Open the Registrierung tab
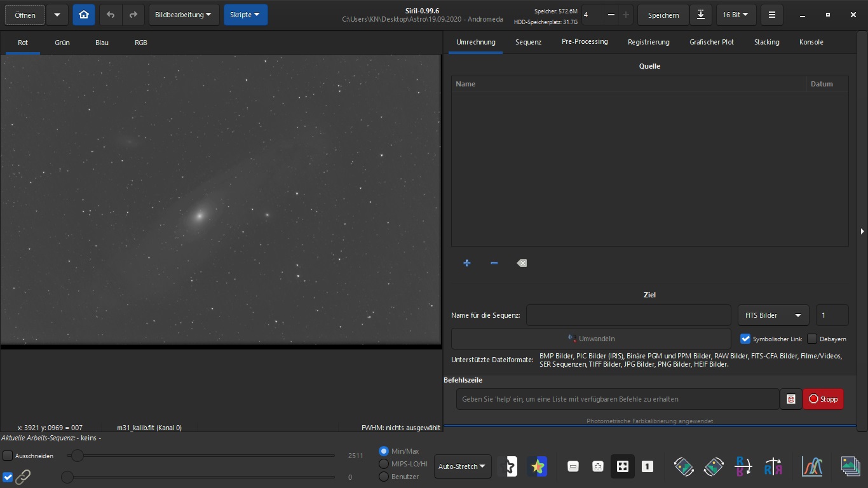Image resolution: width=868 pixels, height=488 pixels. (649, 42)
